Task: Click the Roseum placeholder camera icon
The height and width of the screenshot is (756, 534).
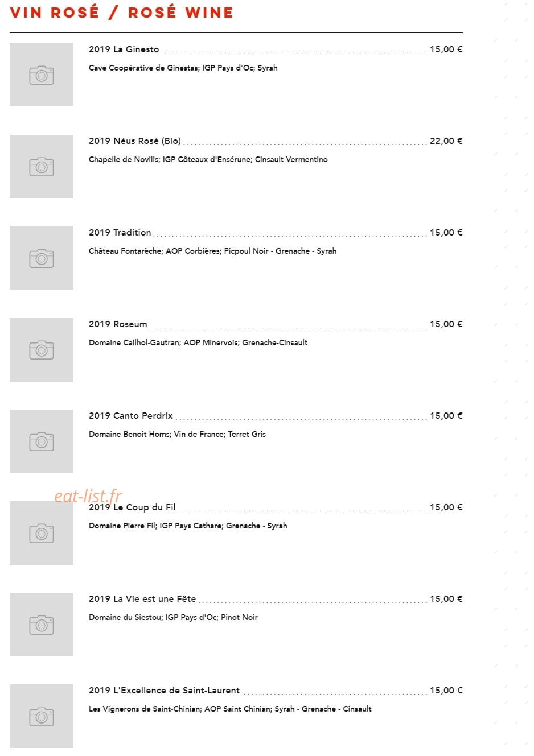Action: pos(42,350)
